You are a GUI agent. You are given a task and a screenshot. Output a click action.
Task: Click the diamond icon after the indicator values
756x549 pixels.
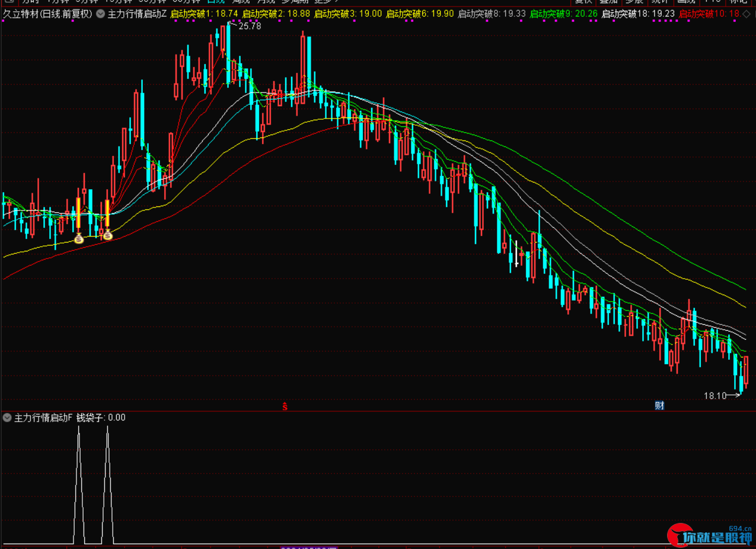[746, 14]
